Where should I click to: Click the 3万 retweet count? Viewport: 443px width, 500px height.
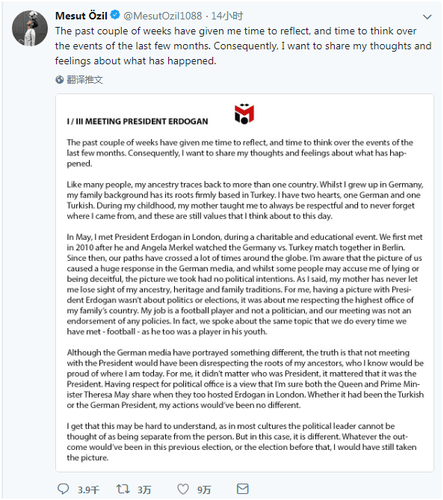pos(144,489)
